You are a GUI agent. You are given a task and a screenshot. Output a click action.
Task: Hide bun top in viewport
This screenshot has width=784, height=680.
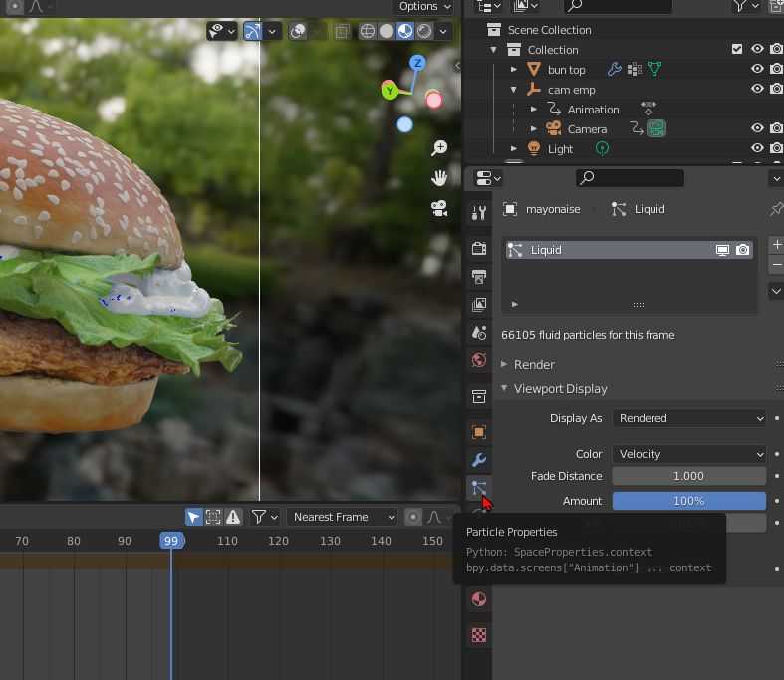(x=757, y=69)
